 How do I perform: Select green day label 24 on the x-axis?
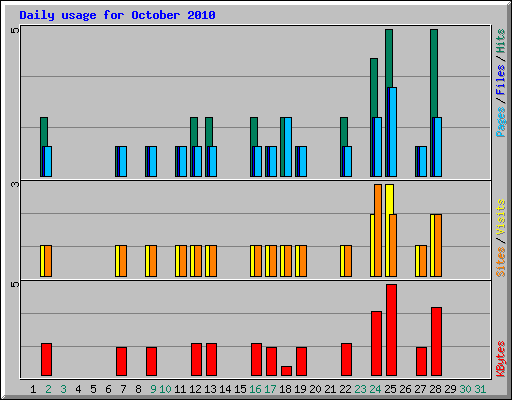[x=375, y=389]
